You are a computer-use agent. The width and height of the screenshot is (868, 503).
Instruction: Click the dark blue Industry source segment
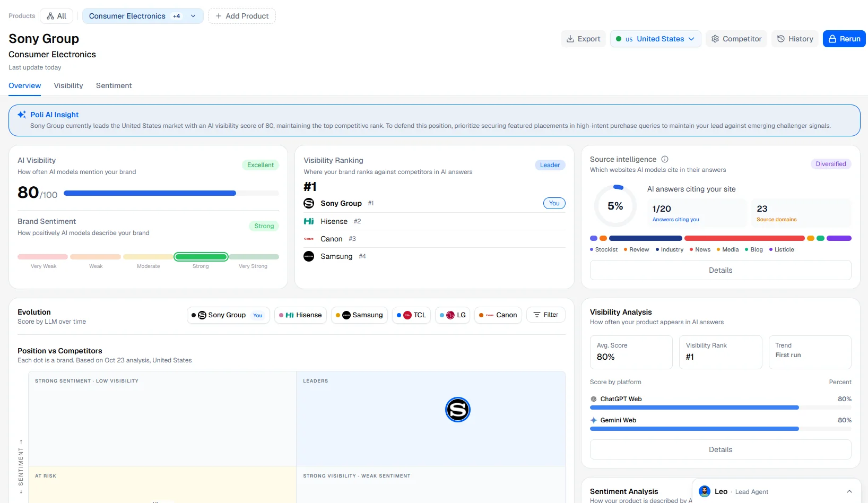point(646,238)
